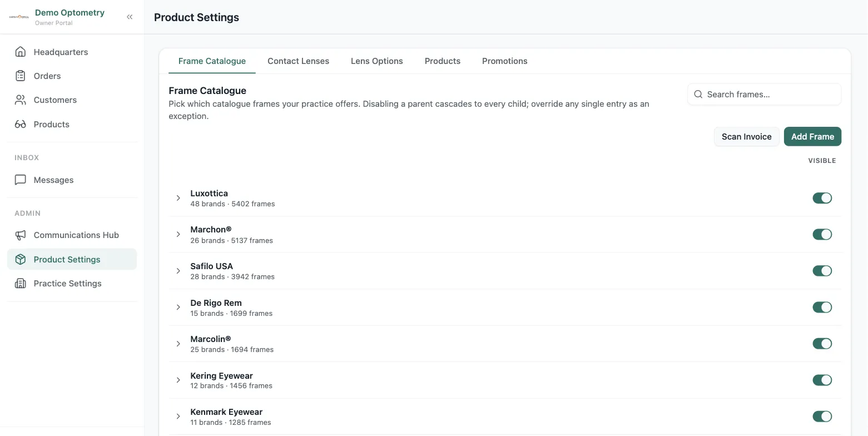Click the Demo Optometry logo
The height and width of the screenshot is (436, 868).
(x=19, y=17)
